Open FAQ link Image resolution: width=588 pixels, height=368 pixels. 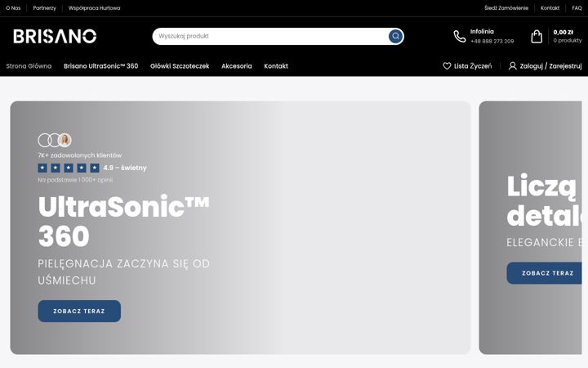(x=577, y=8)
